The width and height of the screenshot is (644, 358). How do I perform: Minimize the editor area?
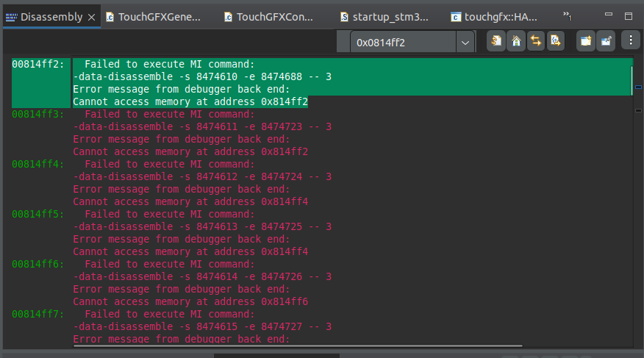click(x=608, y=15)
